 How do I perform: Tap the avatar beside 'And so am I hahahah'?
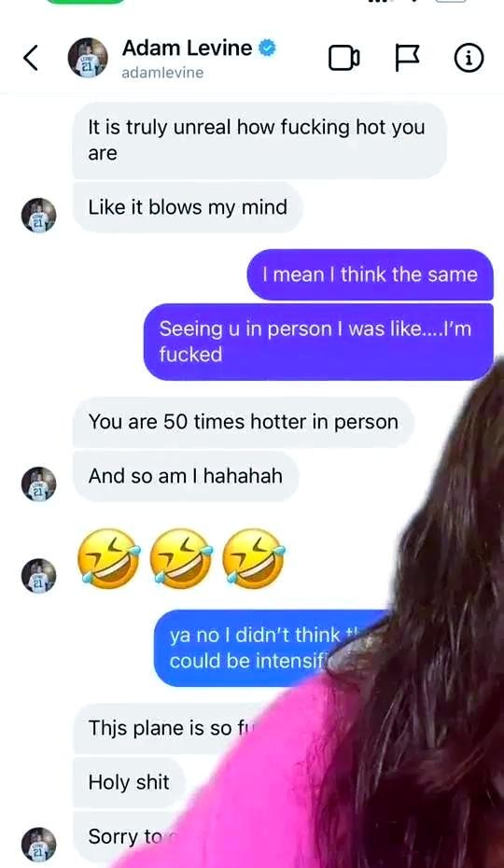pos(39,483)
